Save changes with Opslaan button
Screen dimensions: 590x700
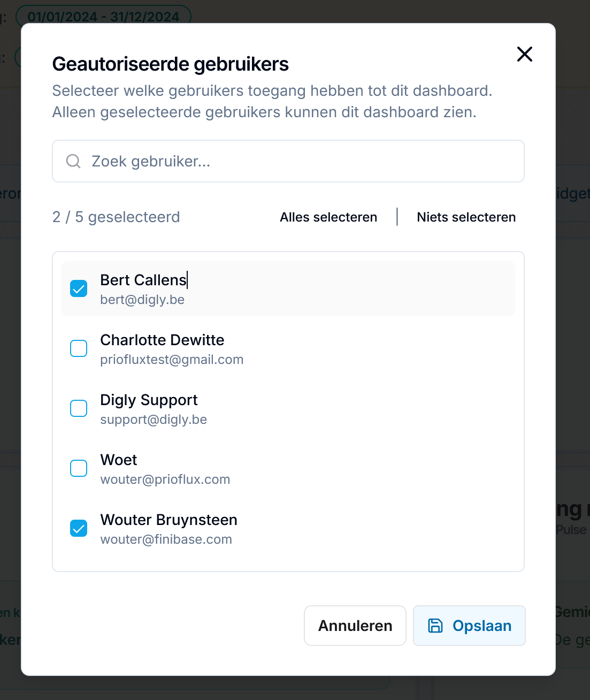[x=469, y=626]
